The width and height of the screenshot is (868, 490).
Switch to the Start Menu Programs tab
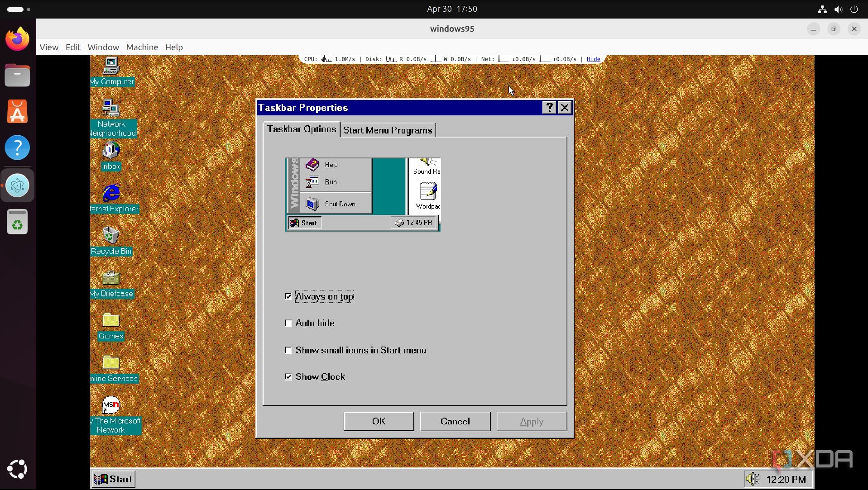tap(388, 130)
